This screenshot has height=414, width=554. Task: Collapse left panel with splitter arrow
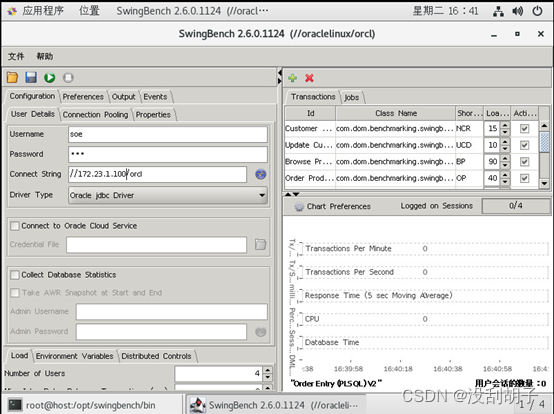(279, 73)
